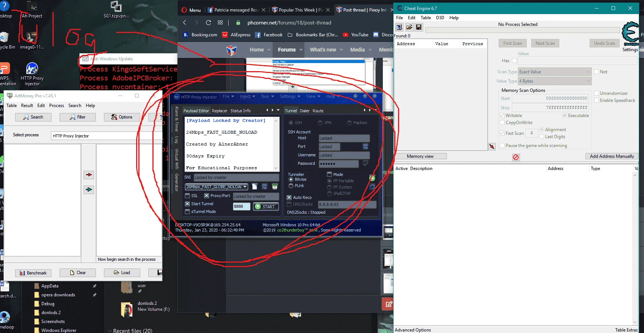Click the red arrow copy-to-address-list icon
The height and width of the screenshot is (333, 644).
click(492, 146)
